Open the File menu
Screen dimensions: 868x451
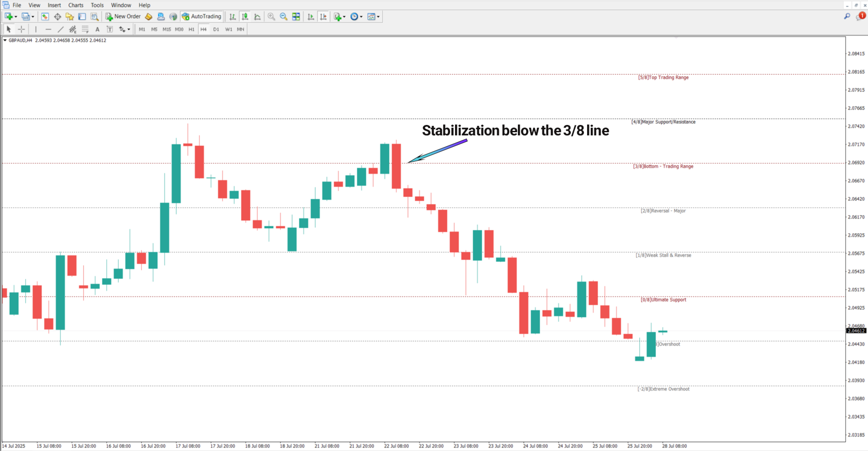pyautogui.click(x=17, y=5)
